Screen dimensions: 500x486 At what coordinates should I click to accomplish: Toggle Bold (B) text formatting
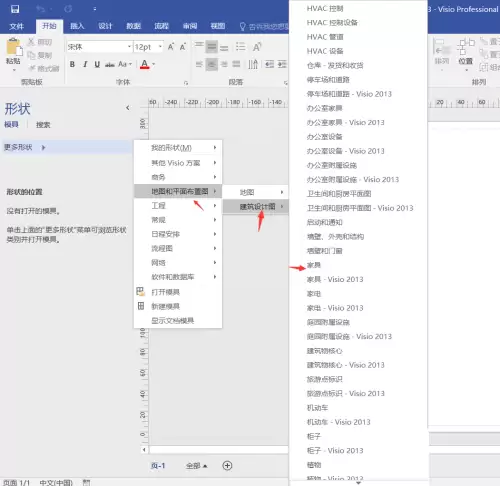click(72, 64)
